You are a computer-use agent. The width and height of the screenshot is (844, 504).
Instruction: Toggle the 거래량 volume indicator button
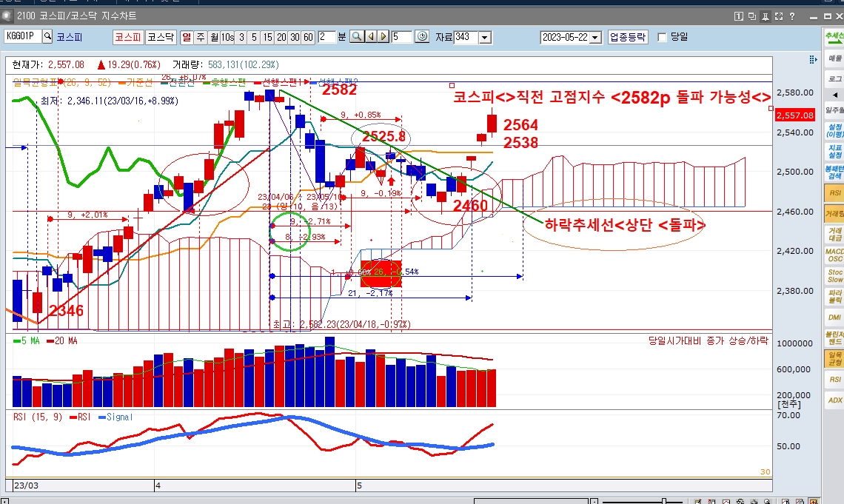coord(834,214)
